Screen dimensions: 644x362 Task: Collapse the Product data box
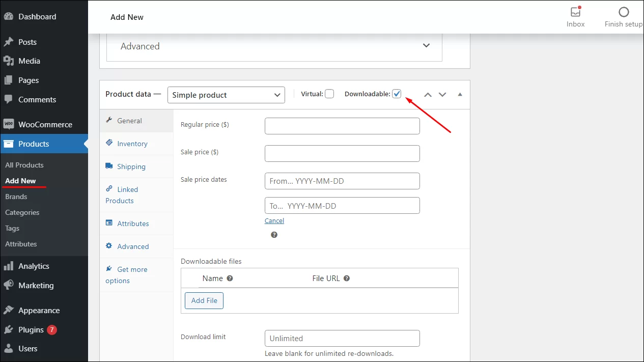click(459, 95)
